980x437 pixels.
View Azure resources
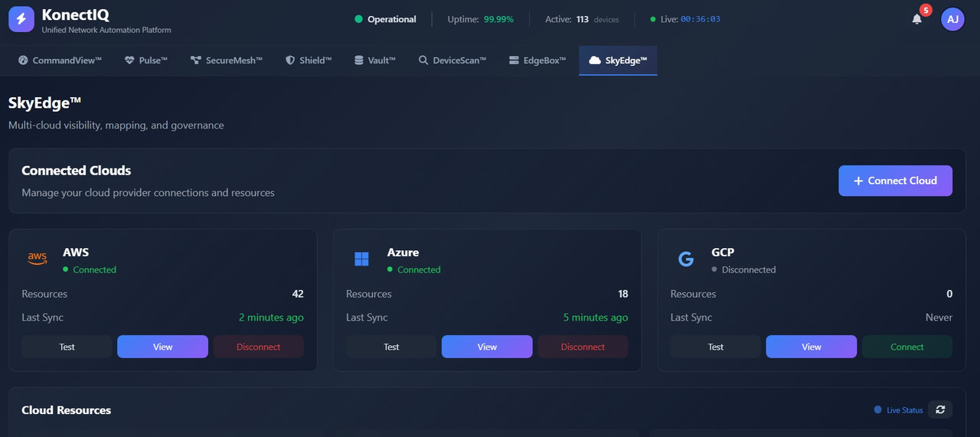coord(487,347)
